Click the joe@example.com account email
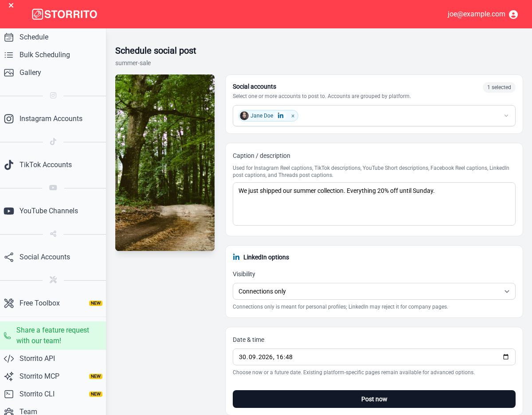The width and height of the screenshot is (532, 415). (x=477, y=14)
